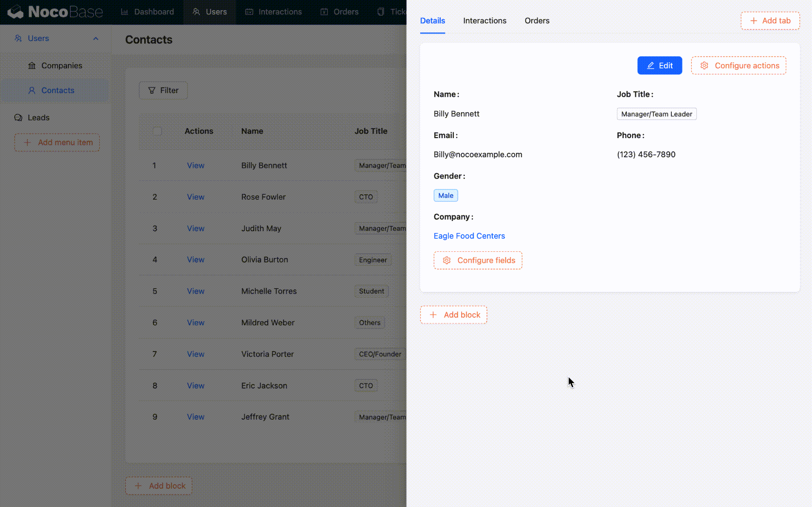
Task: Click the plus icon beside drawer Add block
Action: [x=433, y=315]
